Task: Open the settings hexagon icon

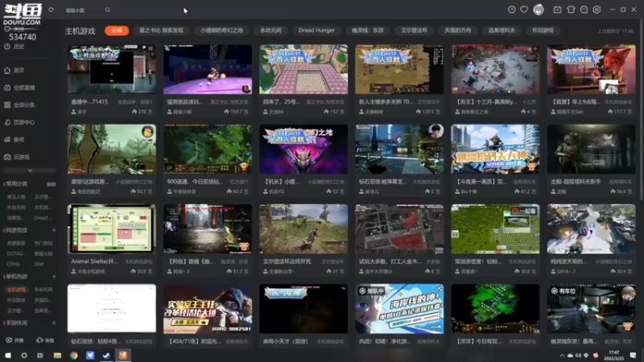Action: pos(597,10)
